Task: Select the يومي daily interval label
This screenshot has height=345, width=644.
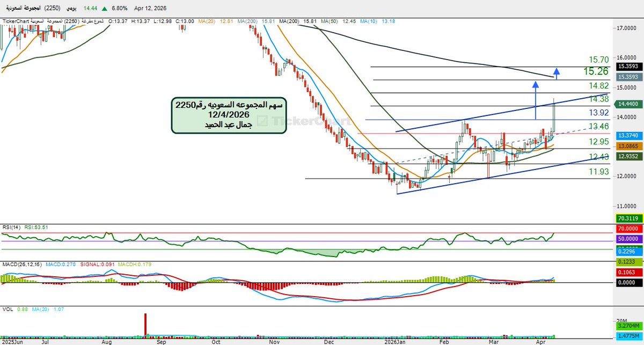Action: point(70,10)
